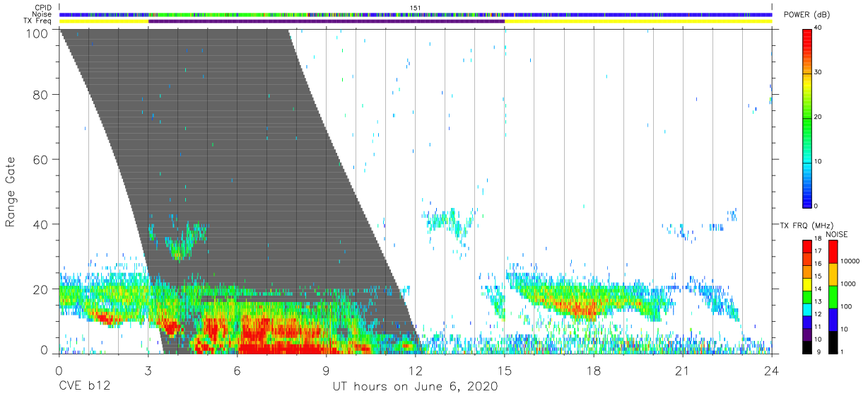Click the 10000 tick on the NOISE legend
The image size is (868, 401).
[852, 261]
